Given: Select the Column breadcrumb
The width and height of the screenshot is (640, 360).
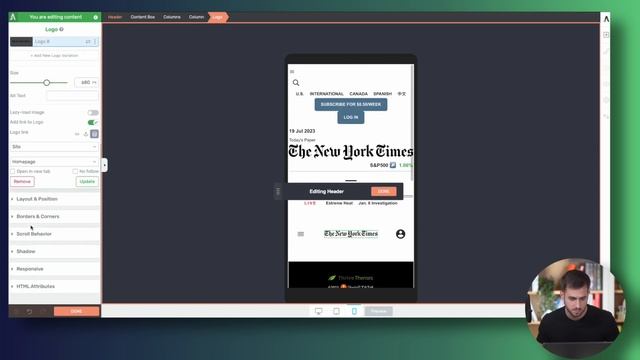Looking at the screenshot, I should pos(196,17).
